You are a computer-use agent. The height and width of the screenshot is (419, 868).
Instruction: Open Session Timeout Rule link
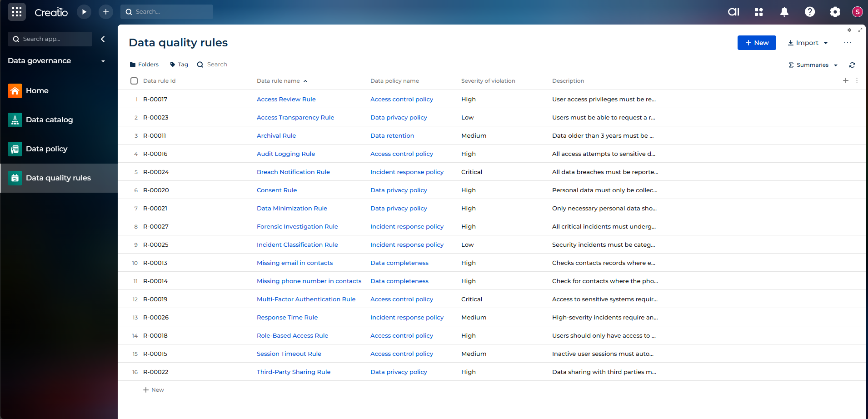[289, 354]
